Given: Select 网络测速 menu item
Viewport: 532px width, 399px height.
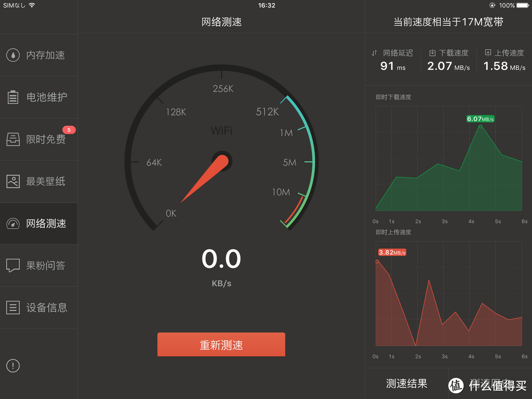Looking at the screenshot, I should (39, 223).
